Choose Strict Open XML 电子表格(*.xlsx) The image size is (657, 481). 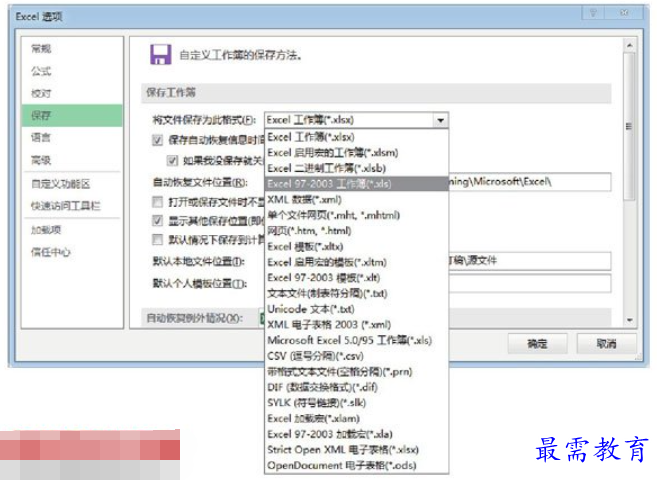(x=357, y=450)
